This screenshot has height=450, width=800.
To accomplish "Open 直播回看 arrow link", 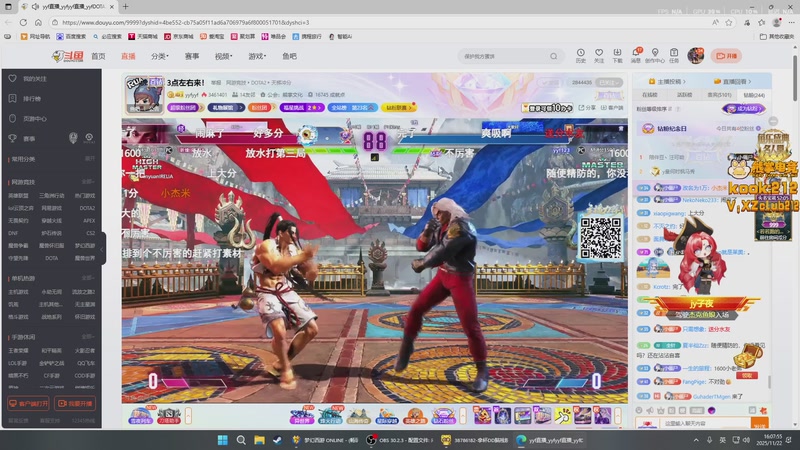I will pyautogui.click(x=732, y=81).
